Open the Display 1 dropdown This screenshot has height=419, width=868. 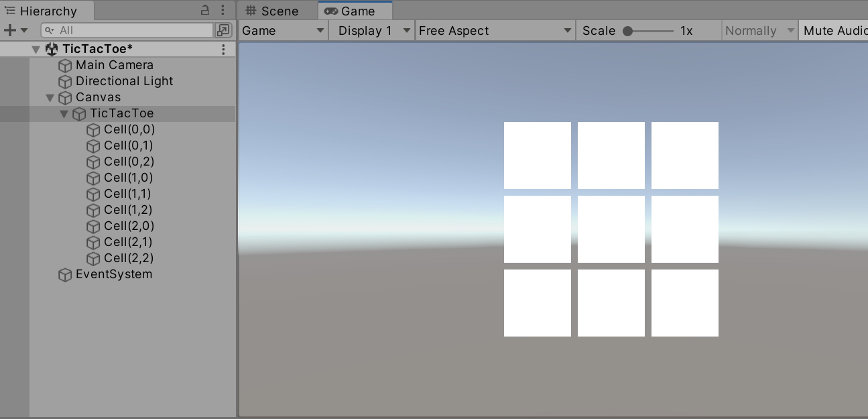click(x=372, y=31)
